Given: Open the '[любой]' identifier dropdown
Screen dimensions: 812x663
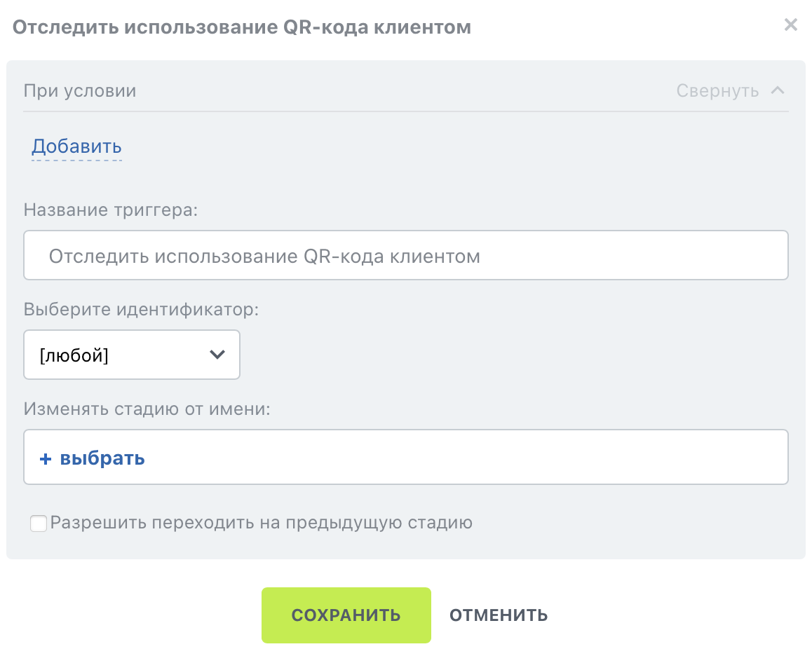Looking at the screenshot, I should pyautogui.click(x=132, y=355).
